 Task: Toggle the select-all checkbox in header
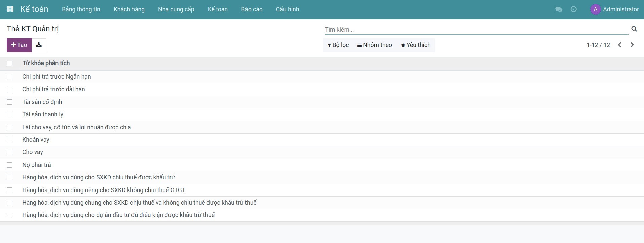pyautogui.click(x=9, y=63)
